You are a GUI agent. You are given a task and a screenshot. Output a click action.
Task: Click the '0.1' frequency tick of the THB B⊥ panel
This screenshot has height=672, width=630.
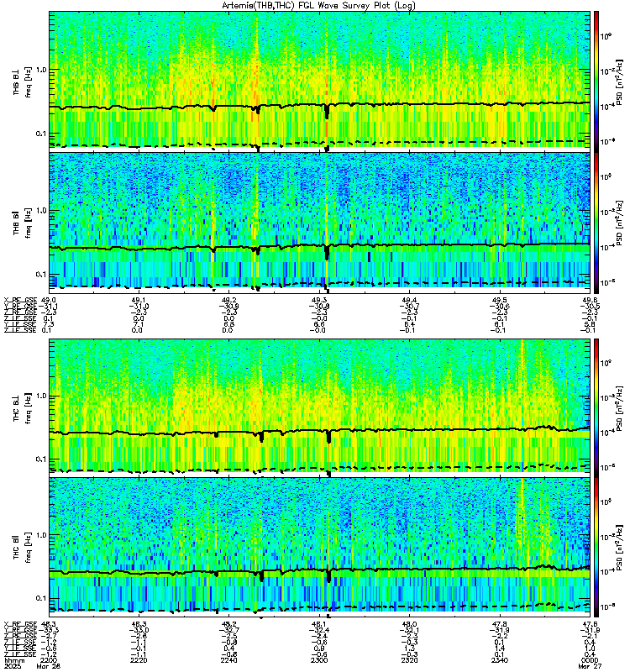pos(41,134)
